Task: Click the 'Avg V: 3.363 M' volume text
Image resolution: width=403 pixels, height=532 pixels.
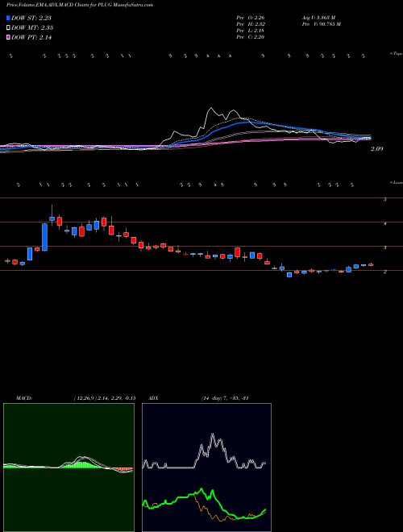Action: [318, 18]
